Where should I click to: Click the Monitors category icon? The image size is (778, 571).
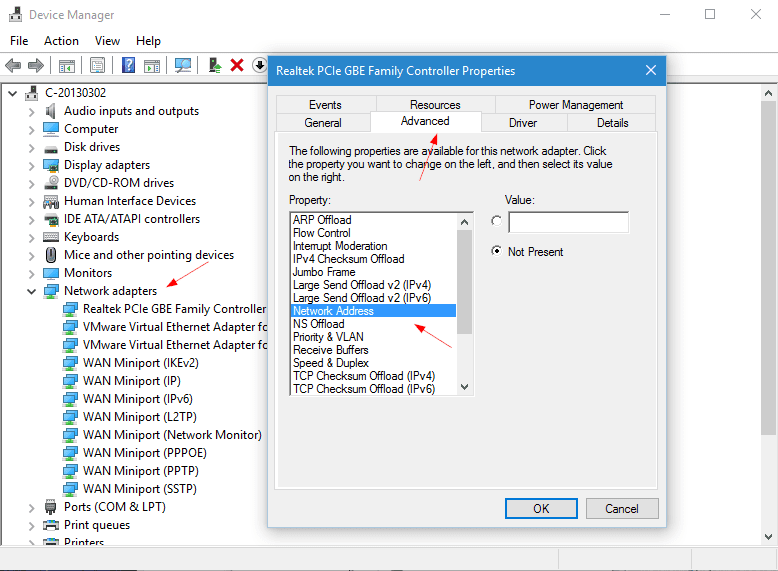pyautogui.click(x=51, y=273)
